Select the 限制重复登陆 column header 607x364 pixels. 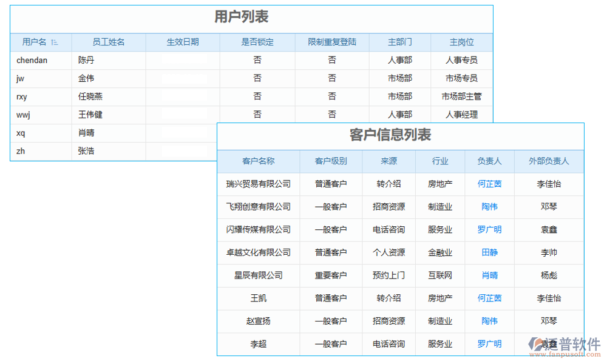click(331, 42)
